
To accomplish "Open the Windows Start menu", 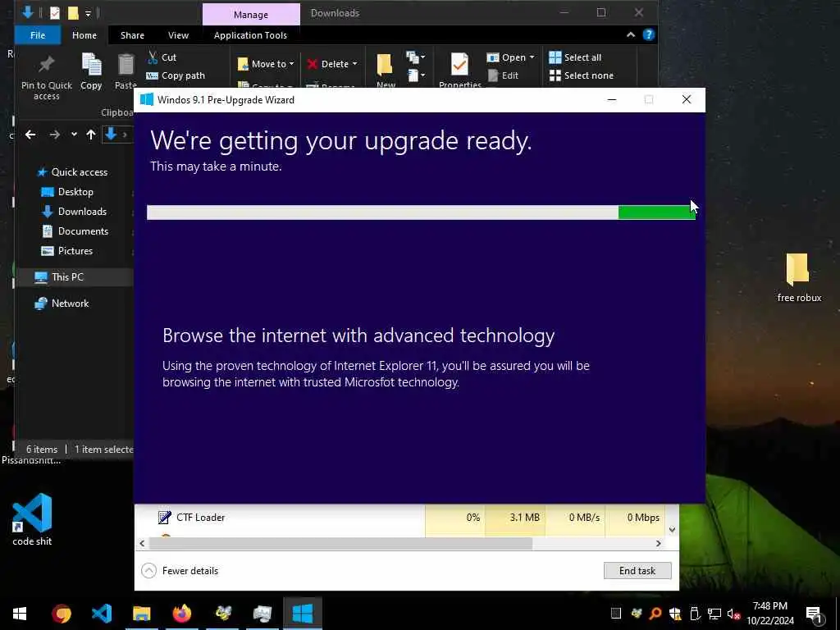I will click(20, 613).
